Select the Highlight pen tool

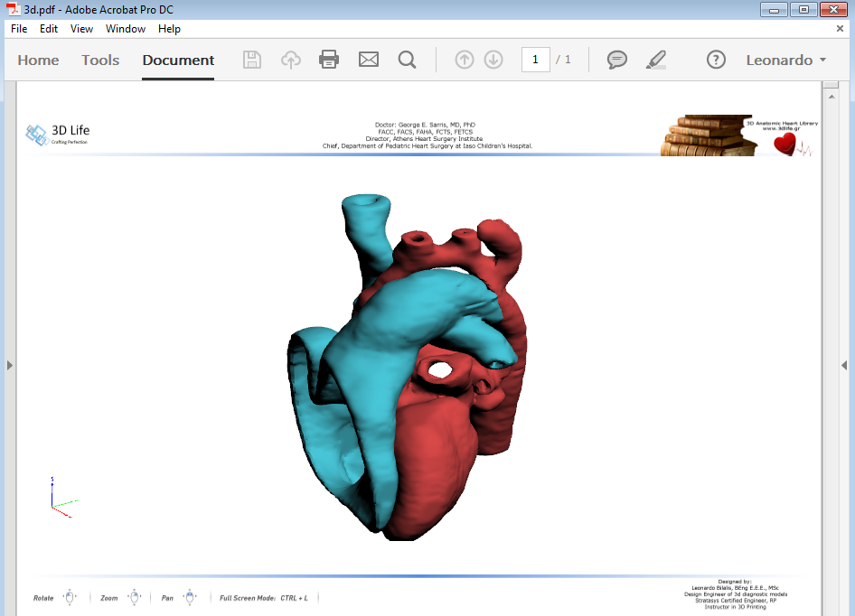point(656,60)
